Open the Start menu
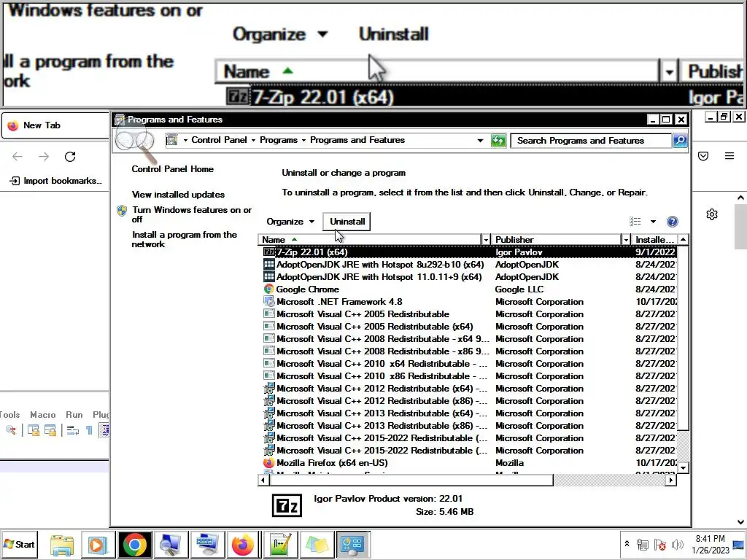The width and height of the screenshot is (747, 560). (19, 544)
